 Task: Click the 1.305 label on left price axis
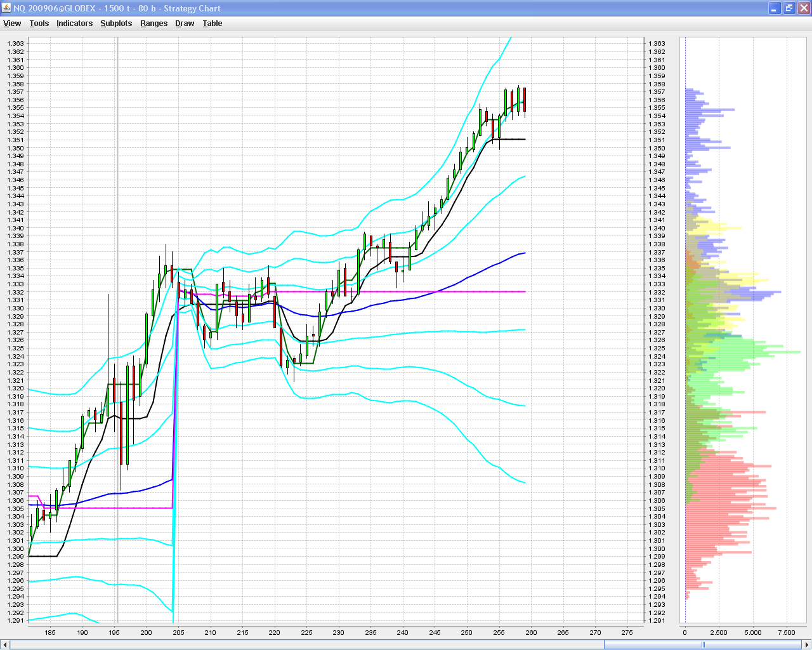(15, 508)
